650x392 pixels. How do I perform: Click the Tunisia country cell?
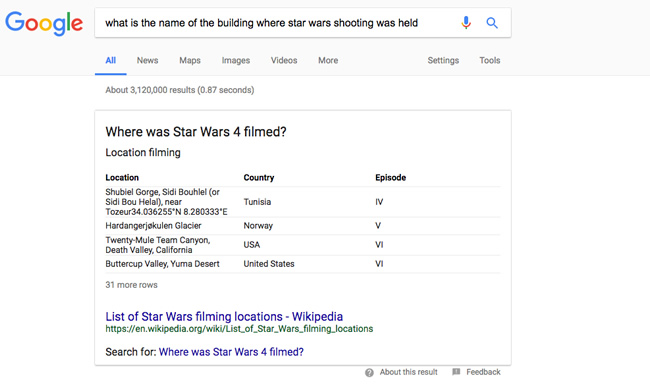pyautogui.click(x=257, y=202)
